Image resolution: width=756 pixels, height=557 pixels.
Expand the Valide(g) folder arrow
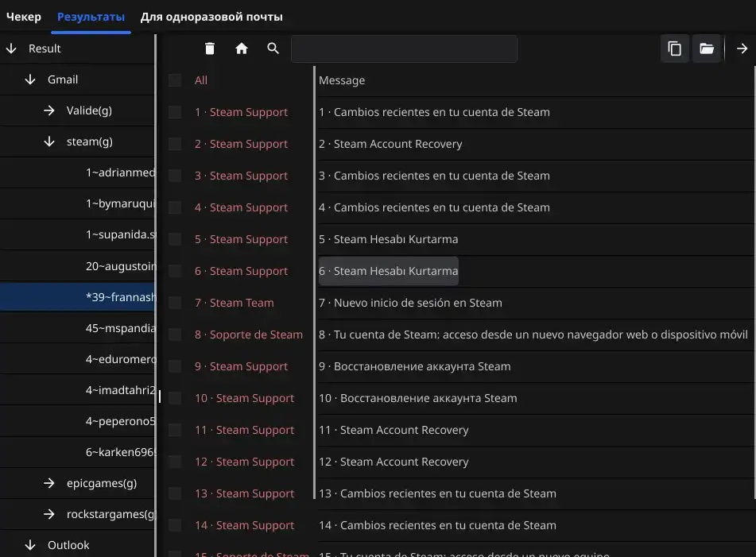(x=49, y=110)
